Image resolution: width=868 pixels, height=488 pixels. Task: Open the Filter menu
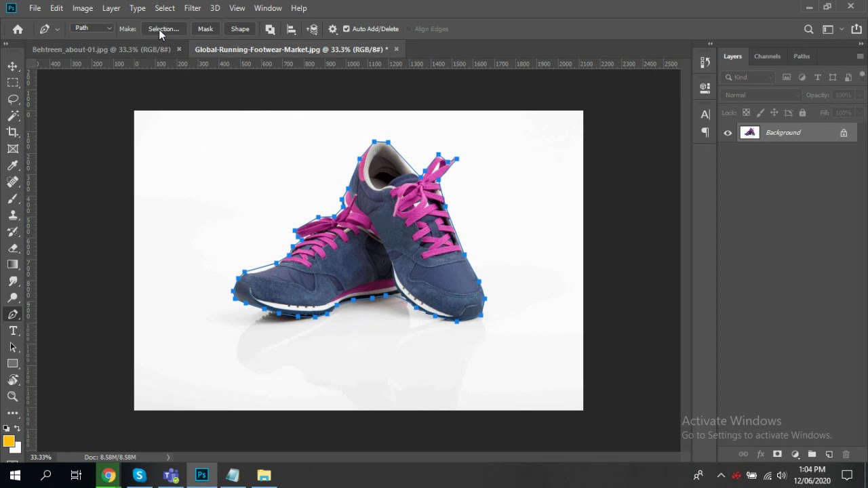(x=192, y=8)
